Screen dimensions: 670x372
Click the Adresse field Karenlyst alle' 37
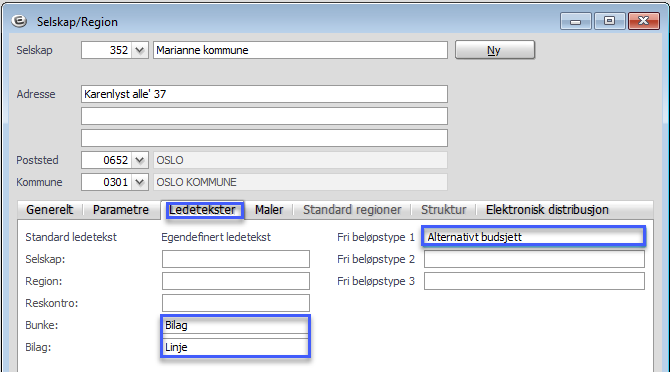(x=264, y=94)
